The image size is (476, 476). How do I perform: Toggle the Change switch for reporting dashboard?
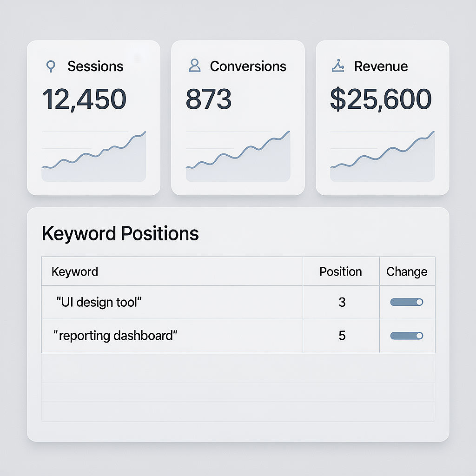[407, 336]
